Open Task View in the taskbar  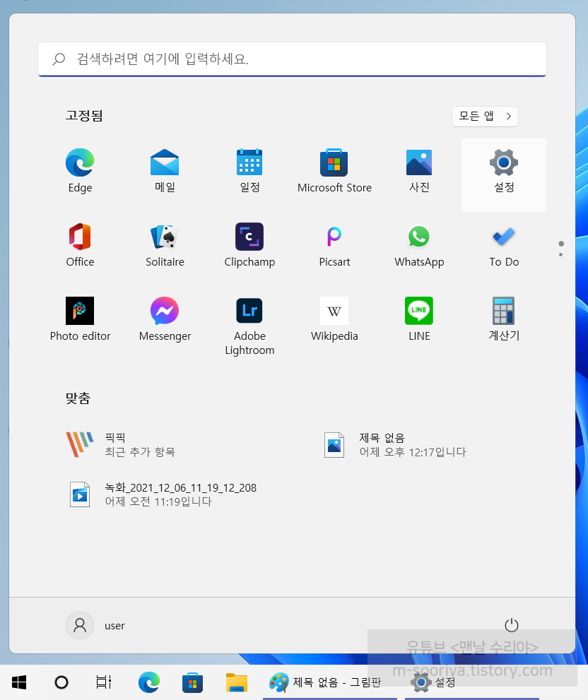(x=104, y=682)
